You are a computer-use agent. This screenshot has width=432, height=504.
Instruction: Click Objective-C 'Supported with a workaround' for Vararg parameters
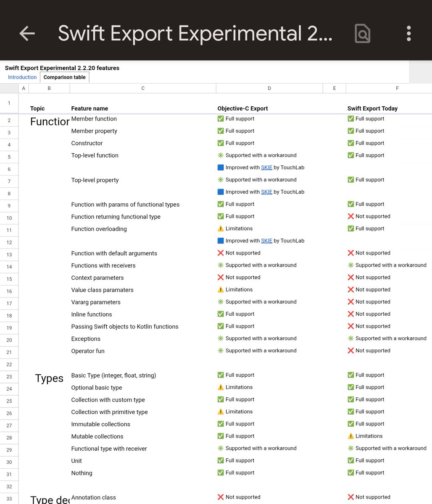tap(257, 302)
